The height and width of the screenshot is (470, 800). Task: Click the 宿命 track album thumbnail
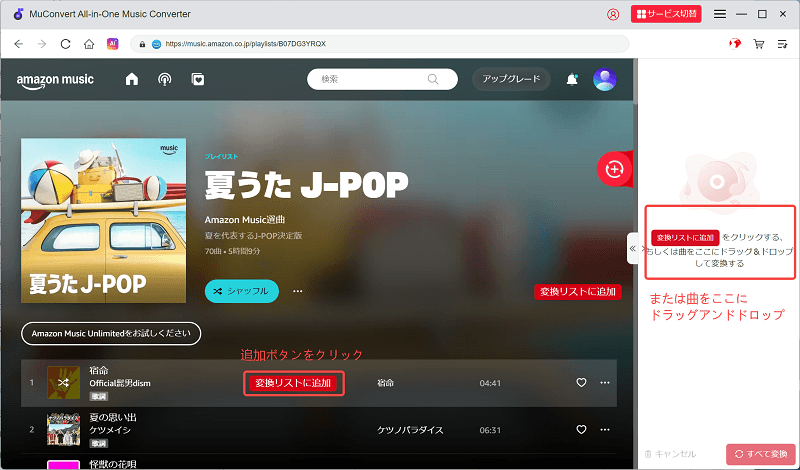(x=63, y=383)
